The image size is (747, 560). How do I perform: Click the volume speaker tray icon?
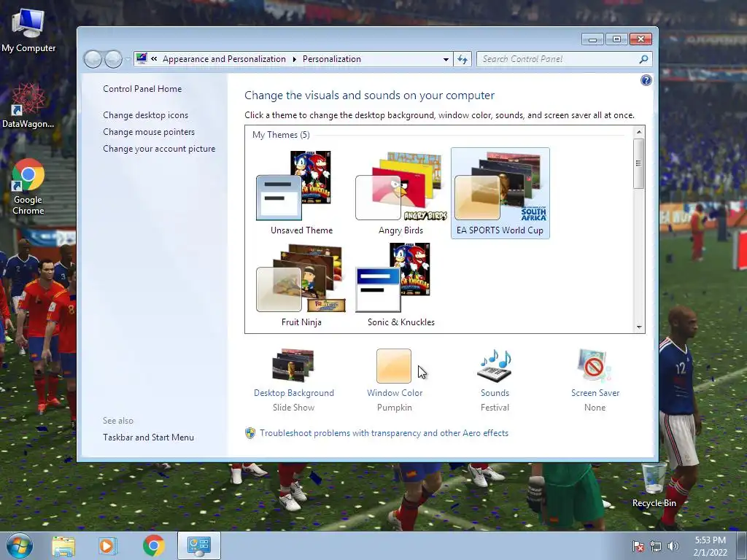tap(673, 546)
